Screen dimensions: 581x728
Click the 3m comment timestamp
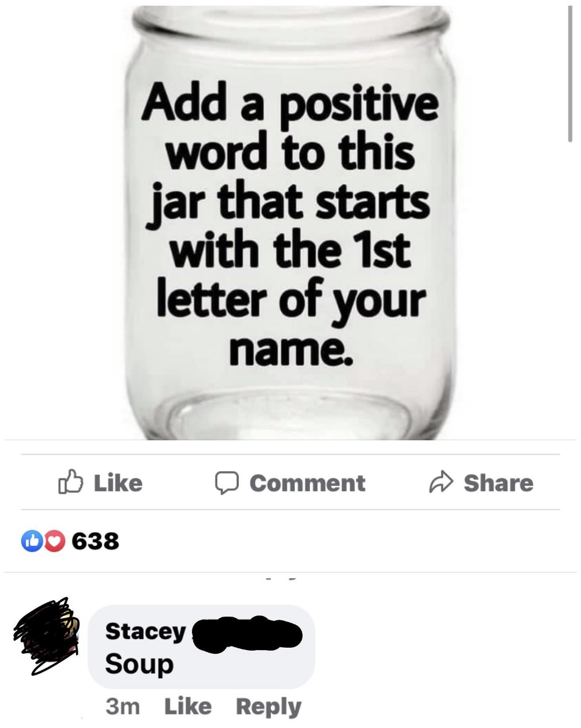point(122,707)
